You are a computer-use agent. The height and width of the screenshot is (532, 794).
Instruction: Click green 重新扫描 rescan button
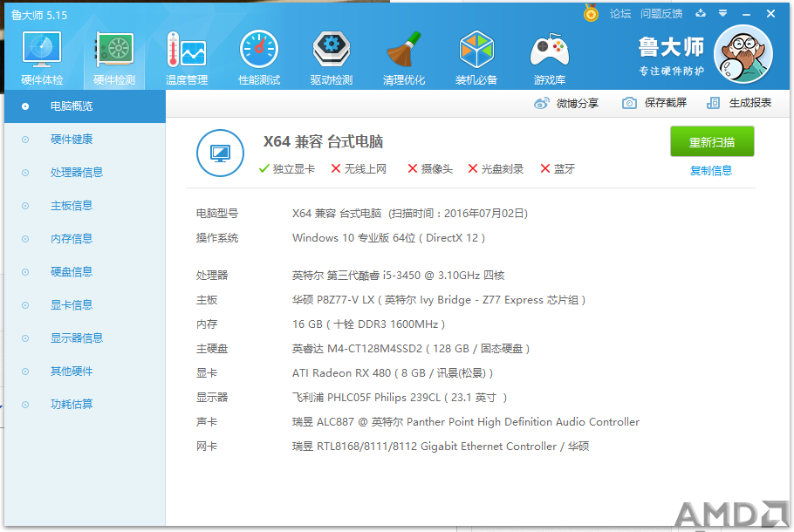pos(712,142)
